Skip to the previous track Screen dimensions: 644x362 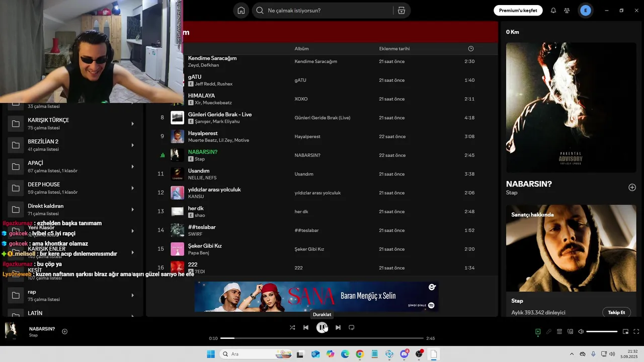click(x=306, y=327)
